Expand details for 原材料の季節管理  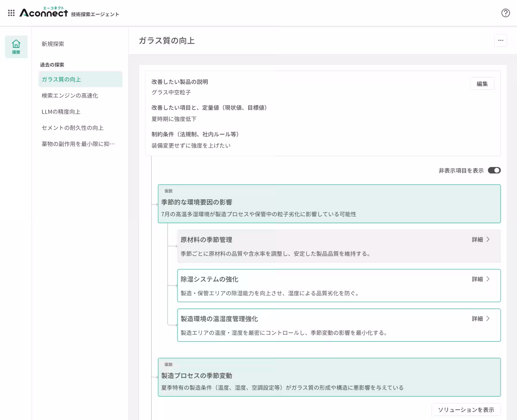(x=482, y=239)
